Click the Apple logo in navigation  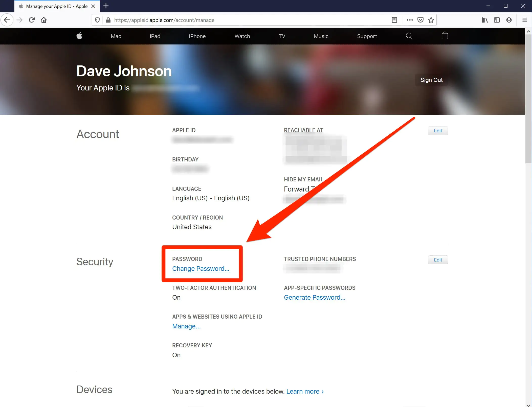click(x=79, y=36)
